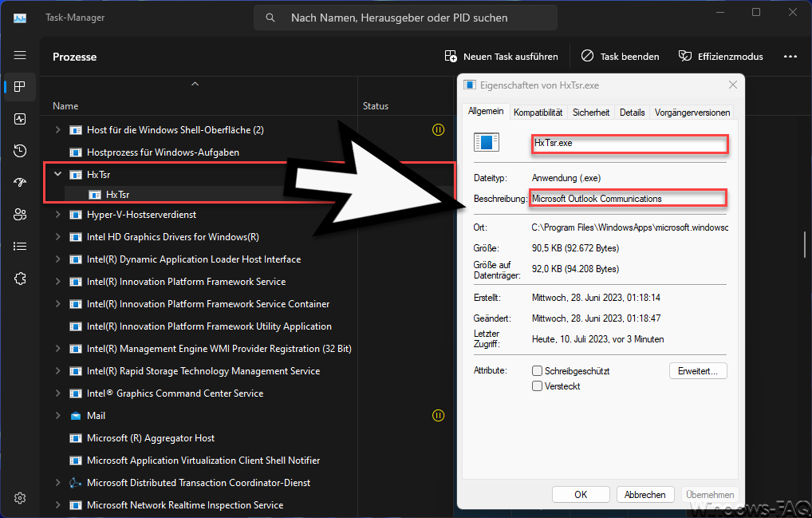812x518 pixels.
Task: Open the Startup apps sidebar icon
Action: click(x=20, y=182)
